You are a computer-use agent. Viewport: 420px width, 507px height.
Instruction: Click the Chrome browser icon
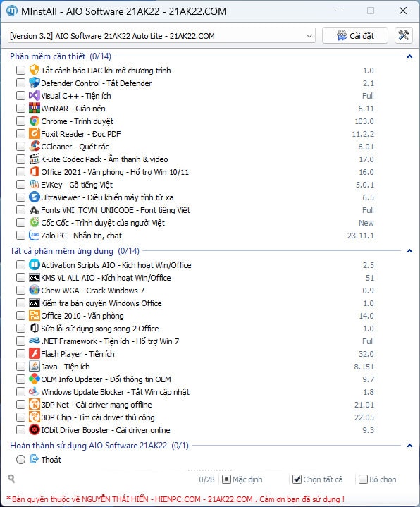[x=35, y=121]
